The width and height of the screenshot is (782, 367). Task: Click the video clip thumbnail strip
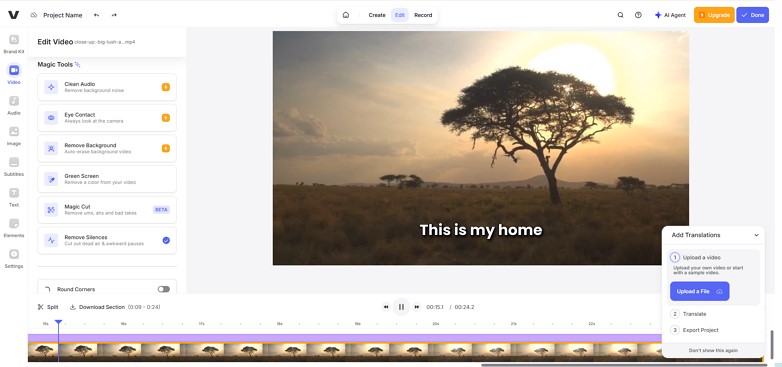click(345, 352)
